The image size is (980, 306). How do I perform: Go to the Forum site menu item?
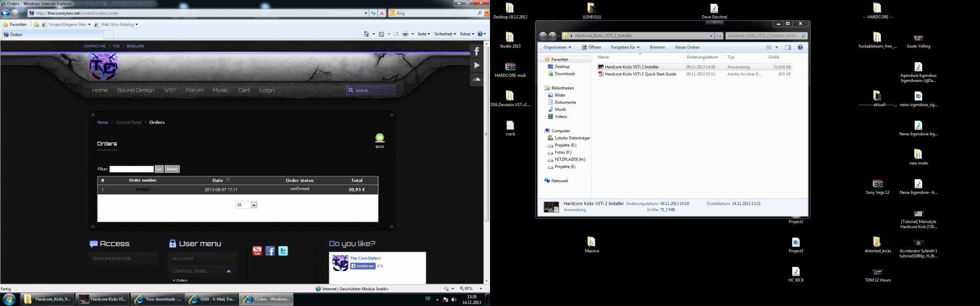point(195,90)
